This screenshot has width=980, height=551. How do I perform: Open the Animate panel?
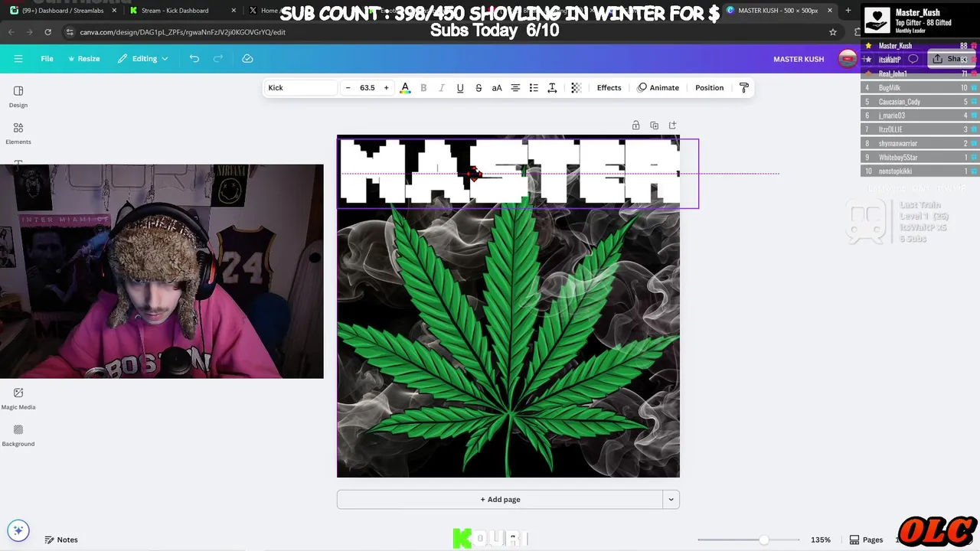(658, 88)
